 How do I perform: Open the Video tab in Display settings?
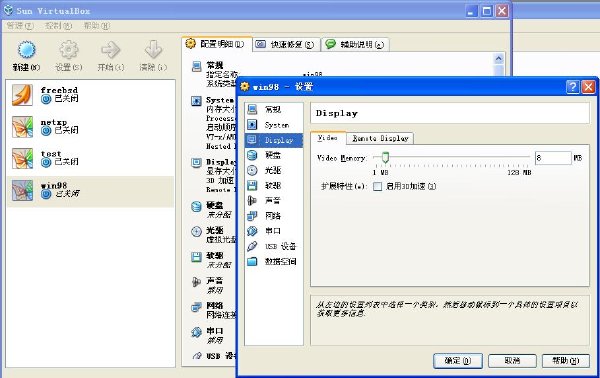point(328,138)
